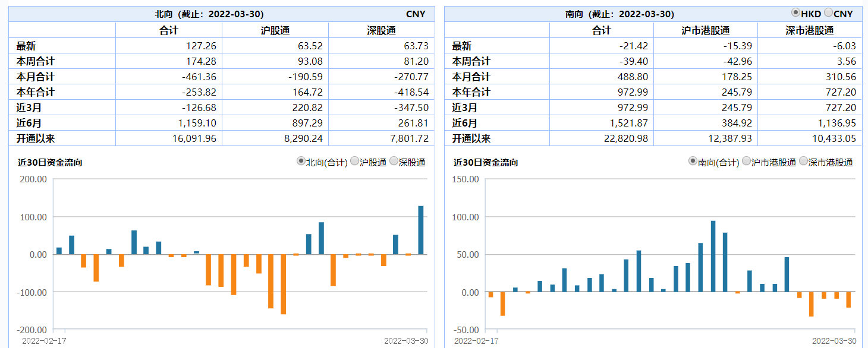This screenshot has height=348, width=868.
Task: Click the 南向 本月合计 value 488.80
Action: tap(633, 77)
